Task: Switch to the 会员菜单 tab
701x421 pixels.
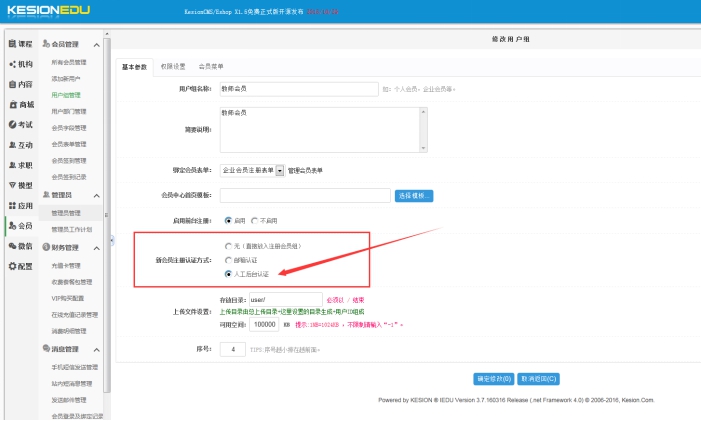Action: [211, 66]
